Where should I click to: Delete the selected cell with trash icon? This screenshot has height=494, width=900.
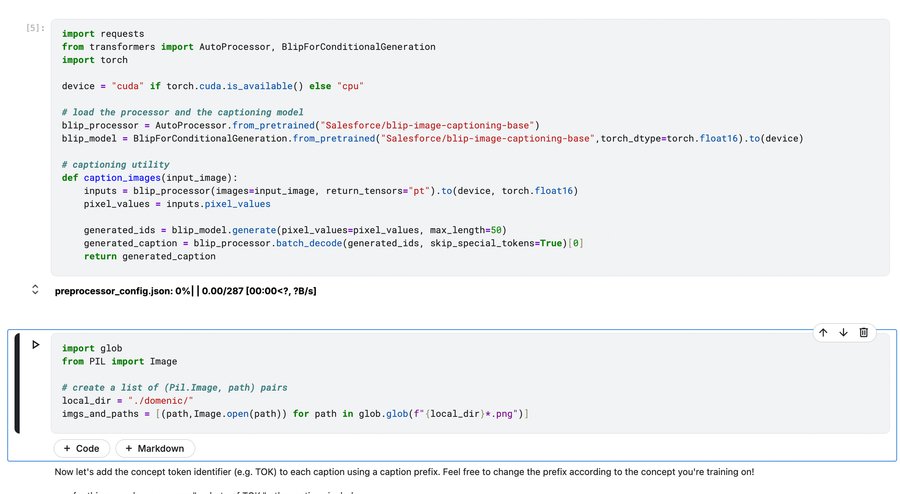865,333
